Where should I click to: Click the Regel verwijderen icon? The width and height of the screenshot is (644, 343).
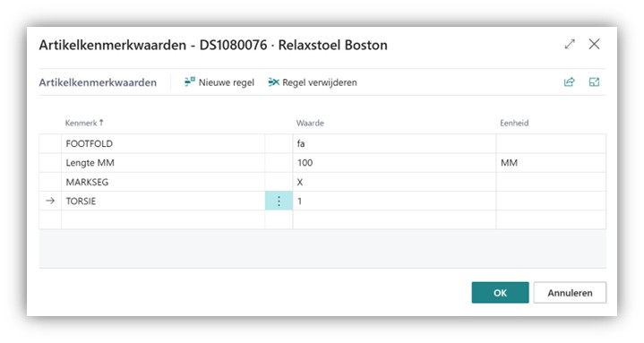(273, 82)
